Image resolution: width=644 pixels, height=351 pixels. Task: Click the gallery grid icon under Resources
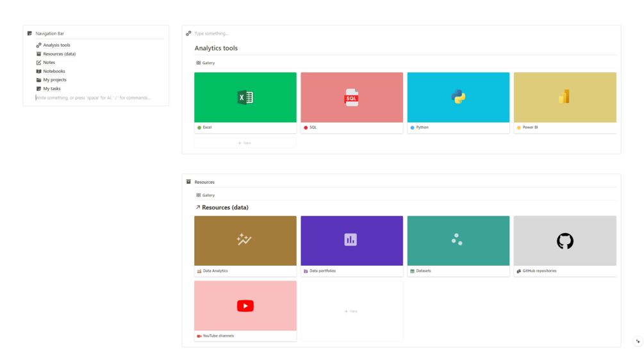(199, 195)
